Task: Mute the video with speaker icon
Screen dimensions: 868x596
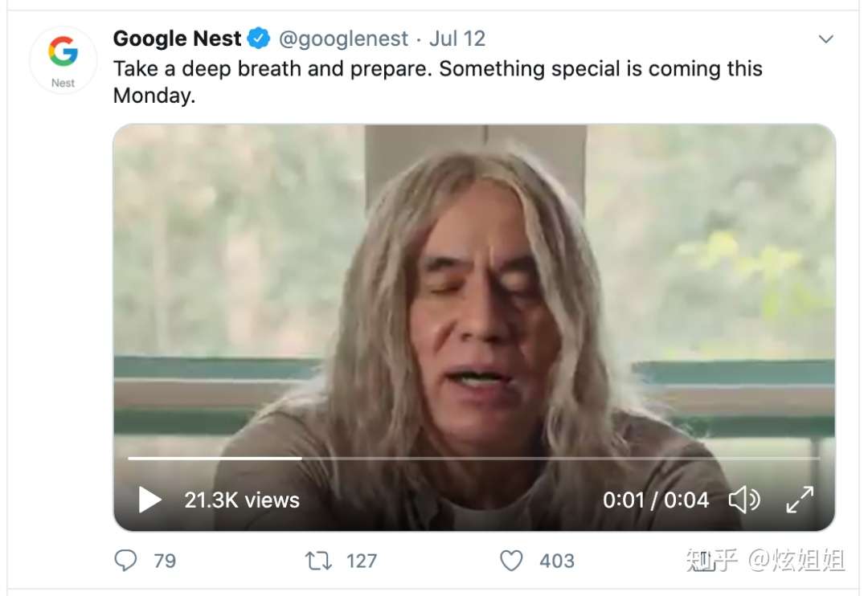Action: (x=744, y=500)
